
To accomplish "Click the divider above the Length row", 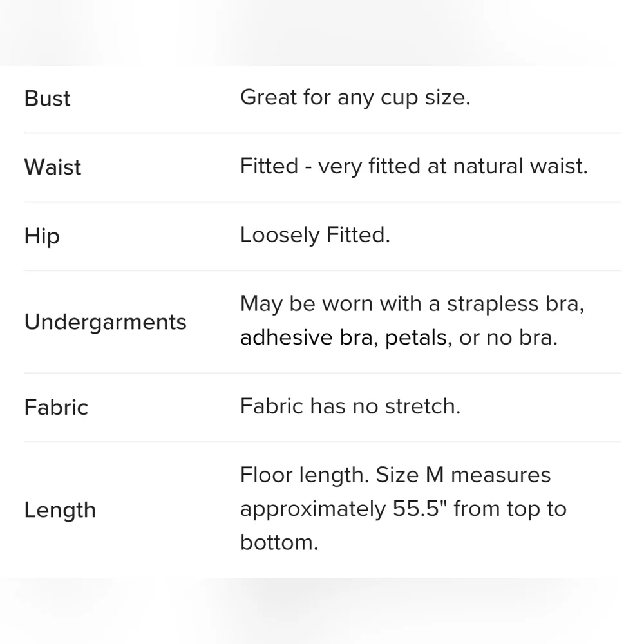I will pos(322,442).
